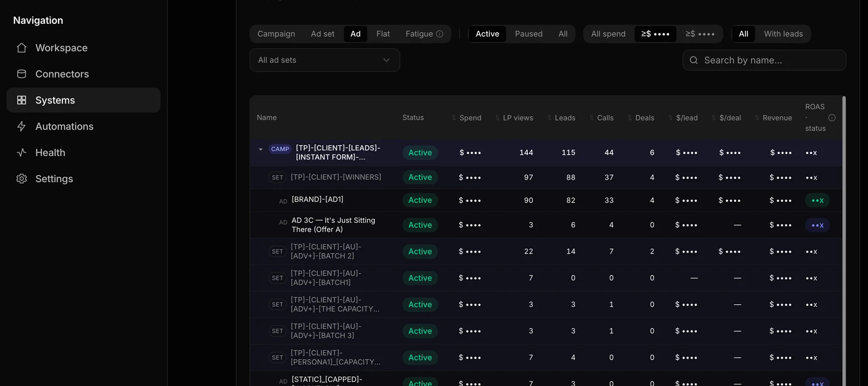Click the Connectors database icon
Screen dimensions: 868x386
[22, 74]
